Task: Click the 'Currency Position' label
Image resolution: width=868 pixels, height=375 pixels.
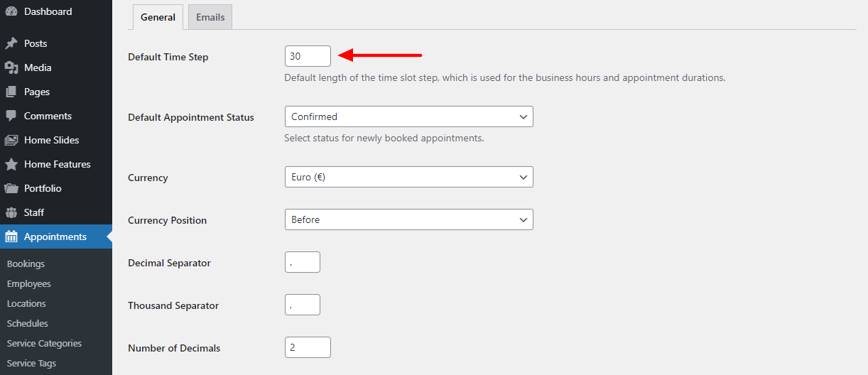Action: (x=167, y=220)
